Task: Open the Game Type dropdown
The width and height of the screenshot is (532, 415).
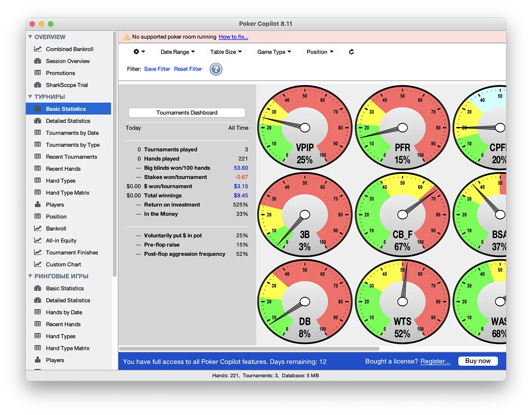Action: [x=274, y=52]
